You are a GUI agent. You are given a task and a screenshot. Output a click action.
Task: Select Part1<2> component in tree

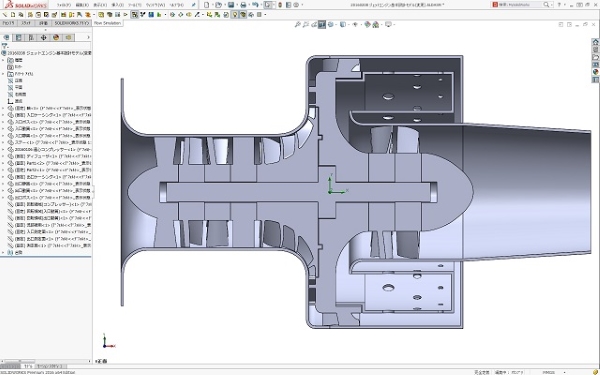coord(50,163)
